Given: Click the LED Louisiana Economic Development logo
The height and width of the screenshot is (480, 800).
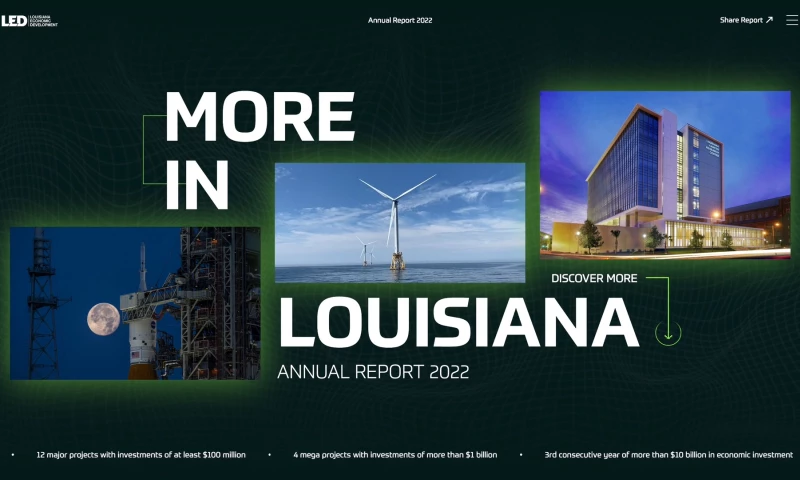Looking at the screenshot, I should click(30, 20).
